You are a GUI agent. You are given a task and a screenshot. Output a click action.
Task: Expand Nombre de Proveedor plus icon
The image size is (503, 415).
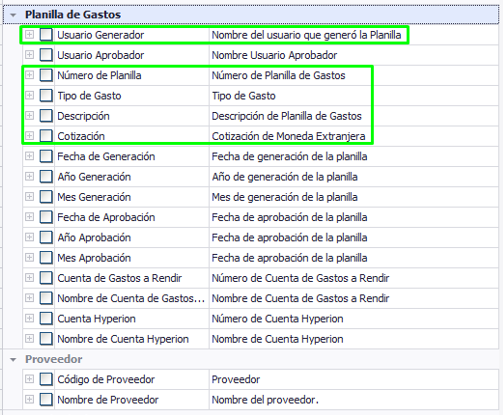coord(29,399)
